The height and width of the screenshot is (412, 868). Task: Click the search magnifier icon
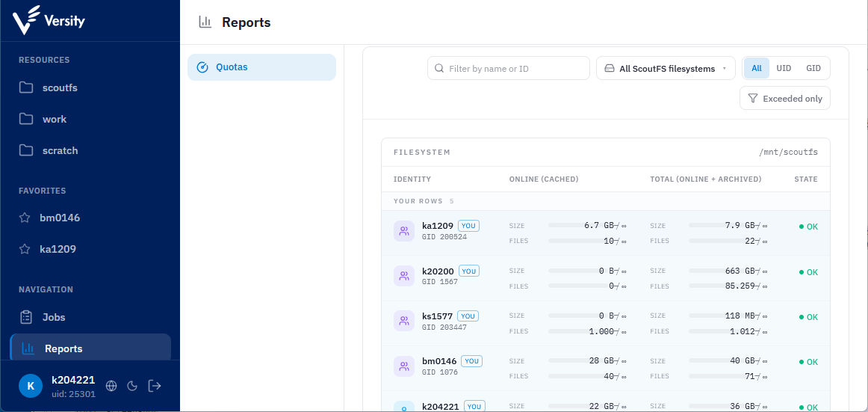(x=439, y=69)
